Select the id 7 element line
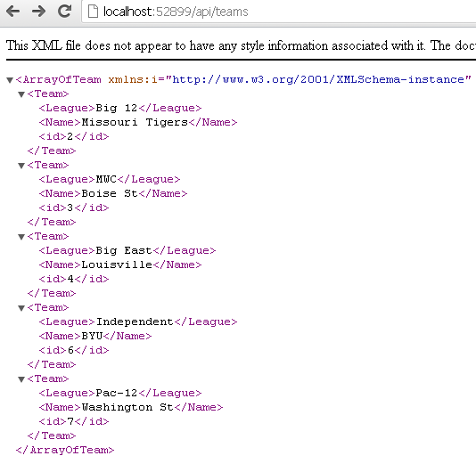The image size is (476, 464). coord(74,421)
